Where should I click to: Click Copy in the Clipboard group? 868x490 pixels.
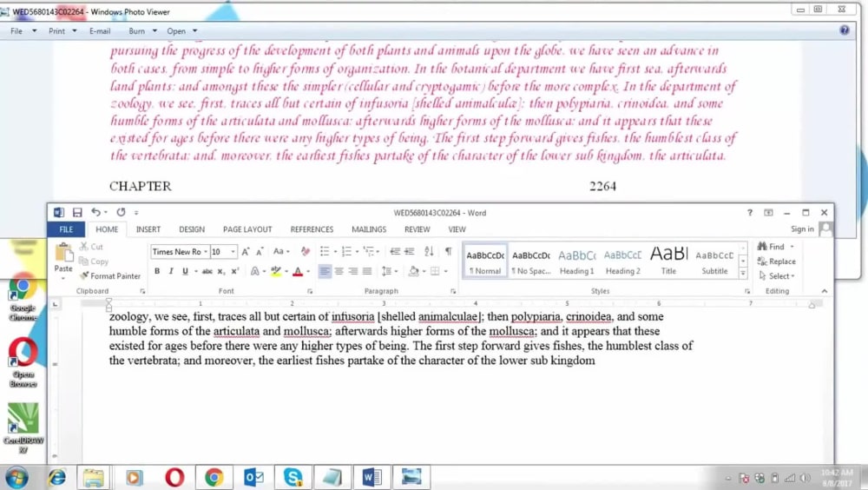pyautogui.click(x=94, y=262)
